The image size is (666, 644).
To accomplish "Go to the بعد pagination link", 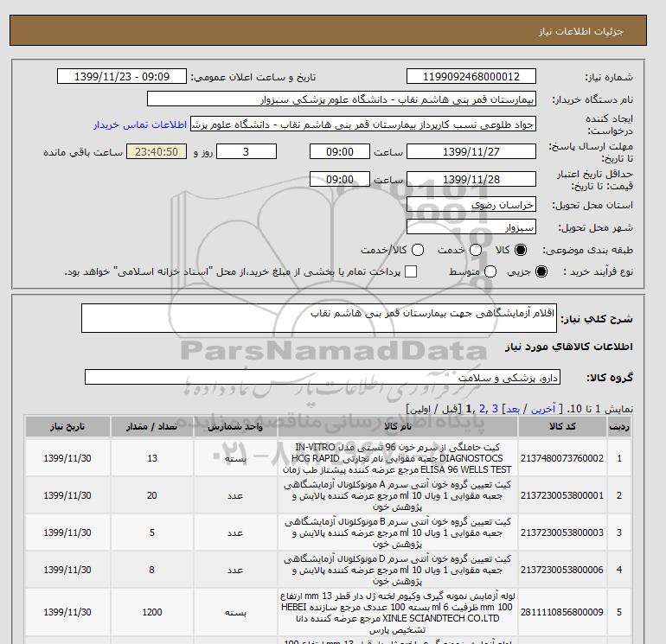I will click(x=513, y=409).
